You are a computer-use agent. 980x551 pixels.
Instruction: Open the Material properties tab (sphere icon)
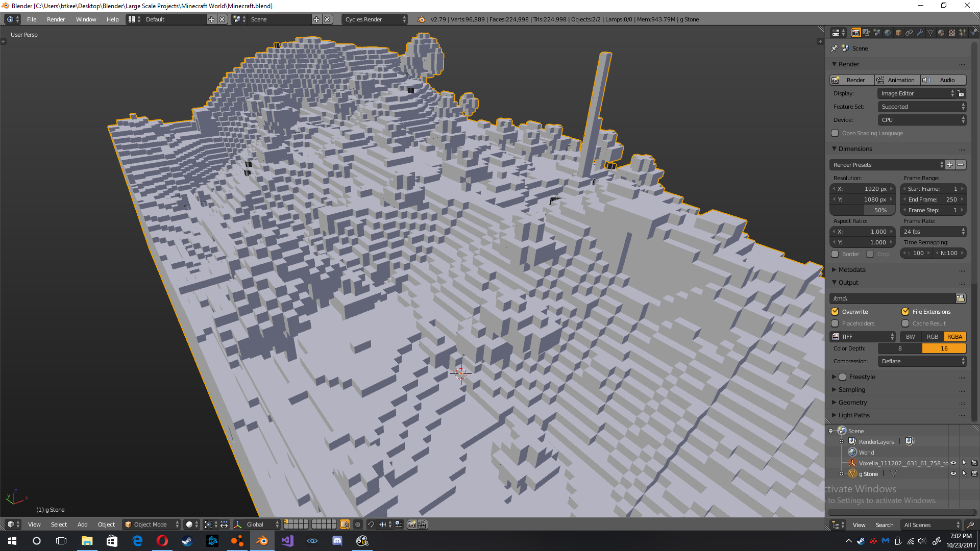pyautogui.click(x=941, y=33)
